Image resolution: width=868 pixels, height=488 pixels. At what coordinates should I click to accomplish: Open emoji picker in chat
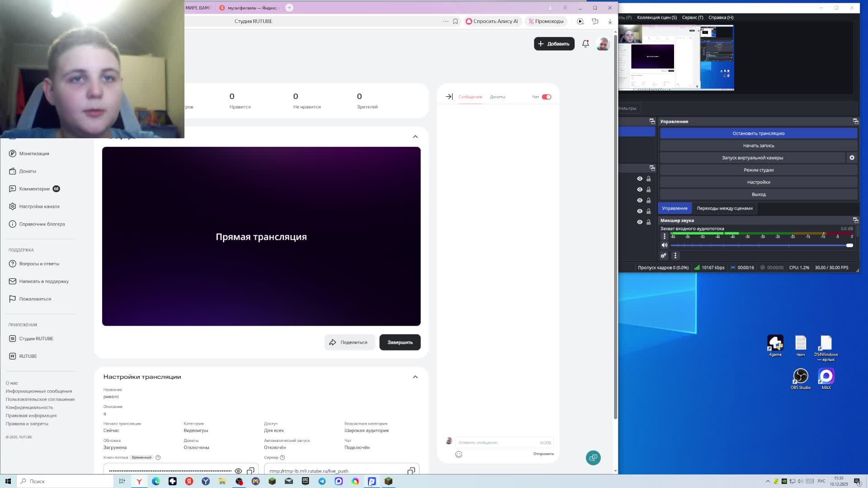click(x=458, y=454)
